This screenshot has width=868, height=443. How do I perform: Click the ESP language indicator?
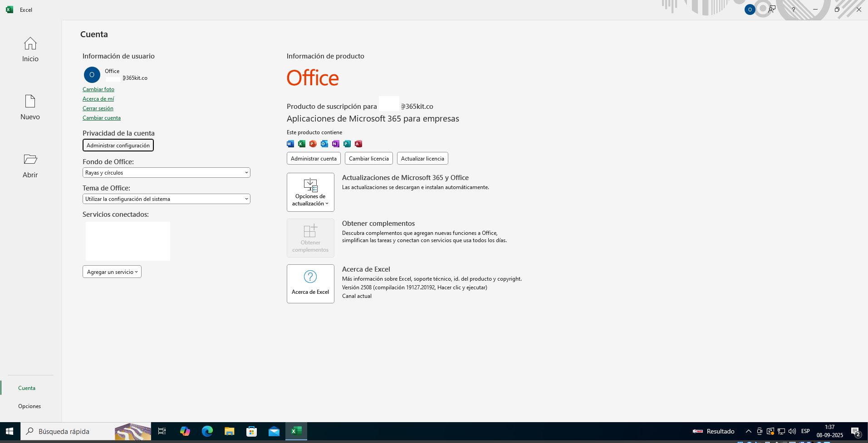click(805, 431)
